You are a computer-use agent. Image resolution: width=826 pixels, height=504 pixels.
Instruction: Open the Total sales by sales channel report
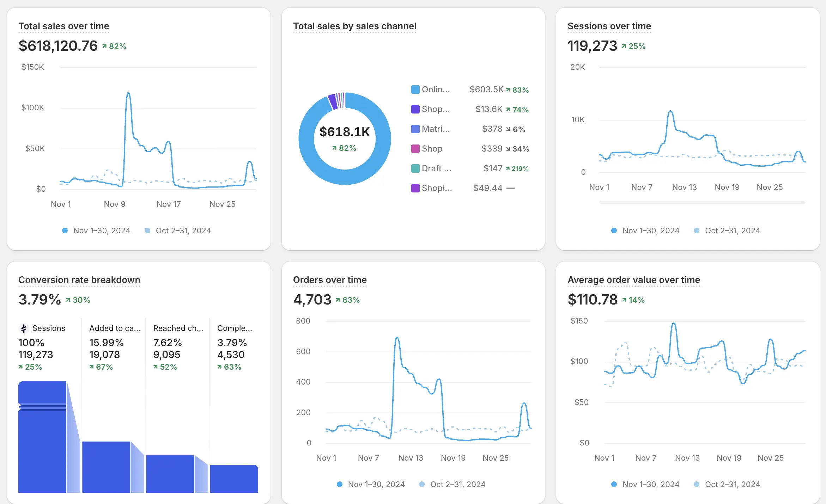coord(354,26)
